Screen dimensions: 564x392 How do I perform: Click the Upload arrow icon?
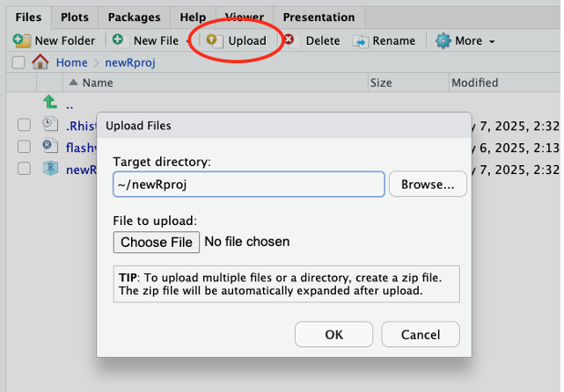(x=215, y=40)
